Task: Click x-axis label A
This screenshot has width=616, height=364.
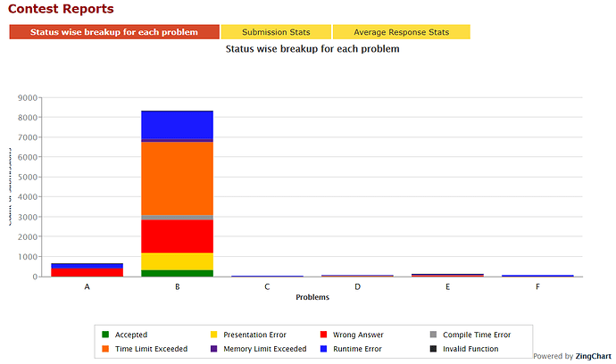Action: pos(87,287)
